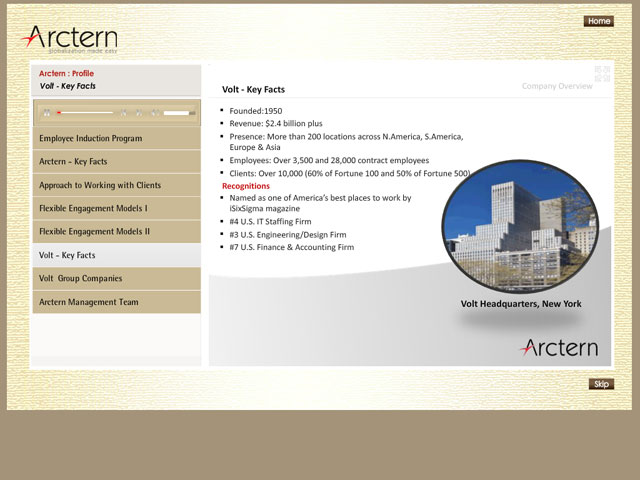The width and height of the screenshot is (640, 480).
Task: Select Arctern - Key Facts menu item
Action: (x=116, y=161)
